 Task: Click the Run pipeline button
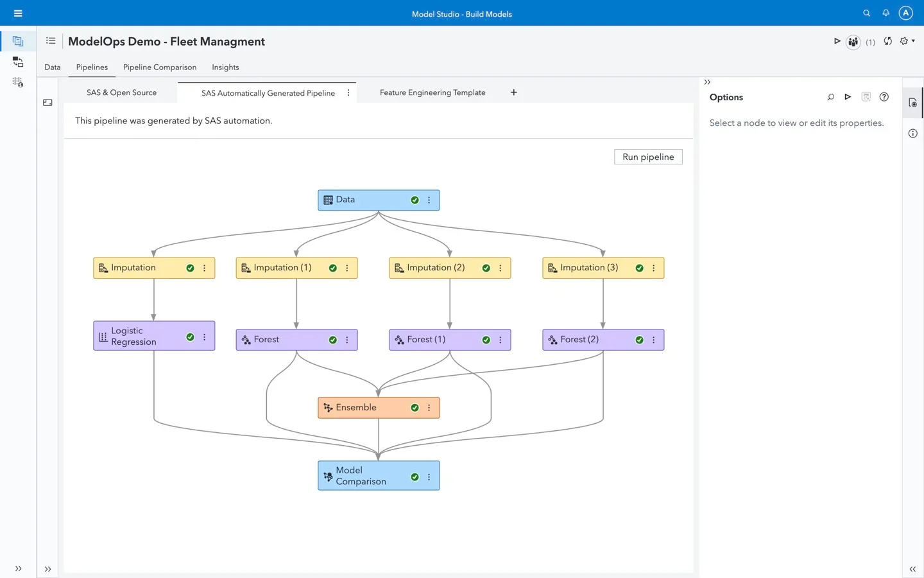[648, 157]
